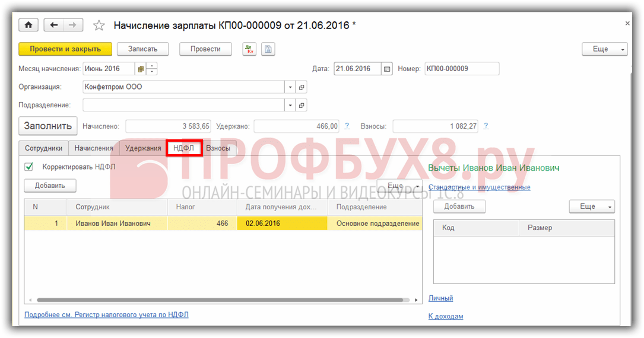The height and width of the screenshot is (338, 644).
Task: Switch to the НДФЛ tab
Action: 183,148
